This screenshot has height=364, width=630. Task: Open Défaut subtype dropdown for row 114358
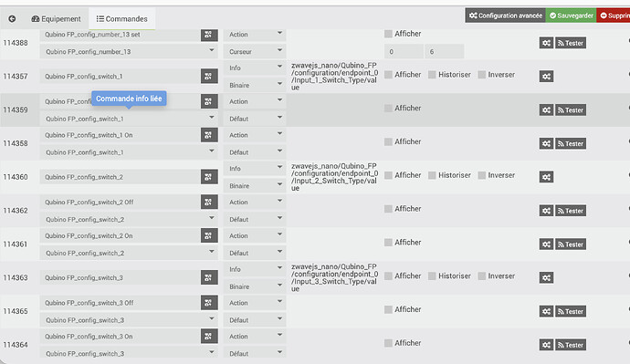[x=255, y=152]
